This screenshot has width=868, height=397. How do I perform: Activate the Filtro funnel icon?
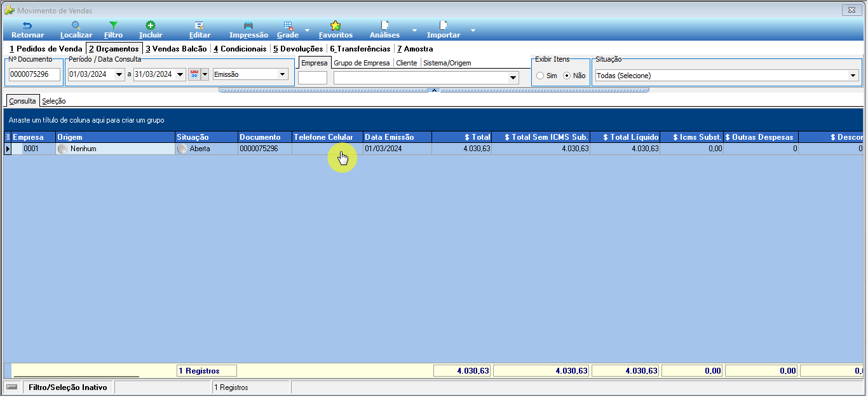pyautogui.click(x=113, y=25)
